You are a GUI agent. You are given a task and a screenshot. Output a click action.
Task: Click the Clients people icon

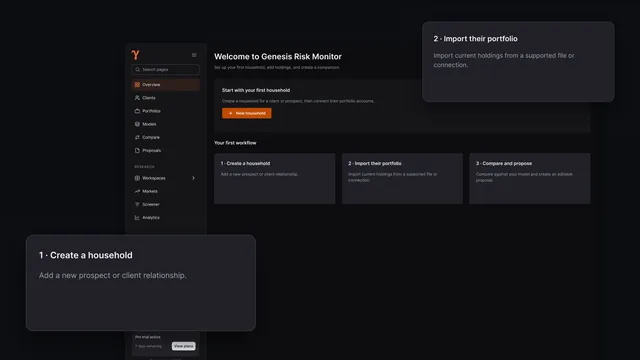(137, 98)
